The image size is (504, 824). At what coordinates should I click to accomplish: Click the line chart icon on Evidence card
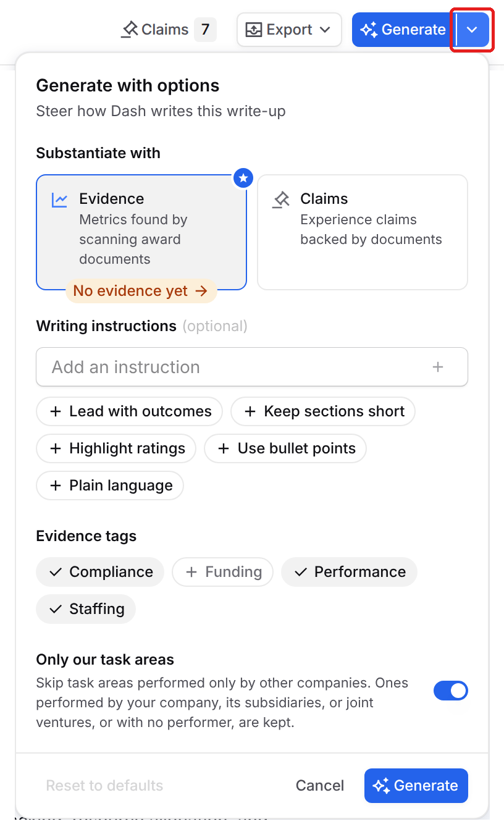[x=60, y=200]
